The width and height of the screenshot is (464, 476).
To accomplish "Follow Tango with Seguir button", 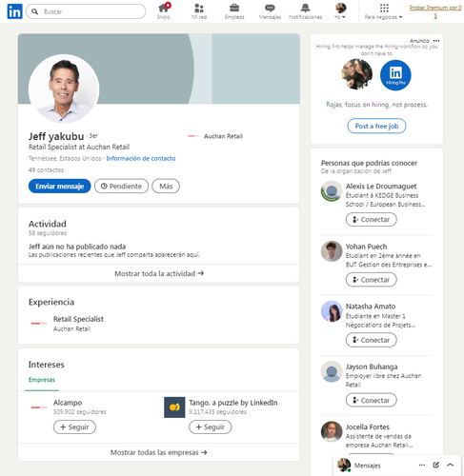I will coord(211,426).
